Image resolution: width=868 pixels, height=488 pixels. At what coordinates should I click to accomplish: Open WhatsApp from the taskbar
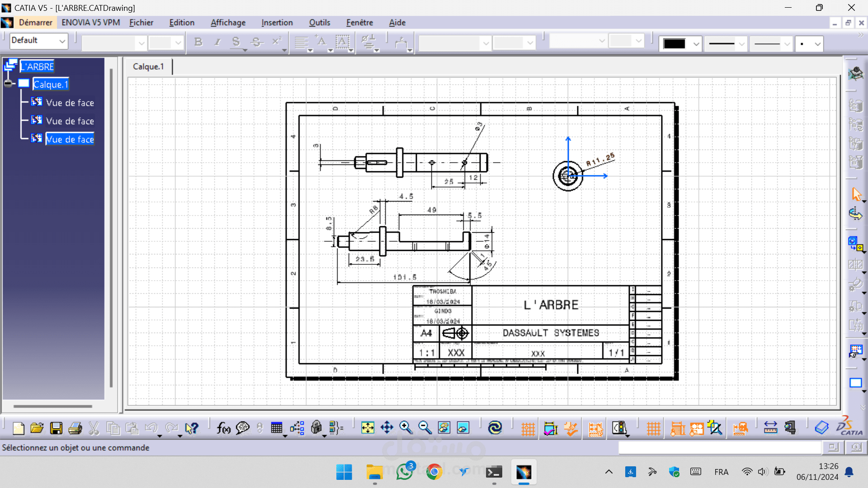[x=405, y=472]
